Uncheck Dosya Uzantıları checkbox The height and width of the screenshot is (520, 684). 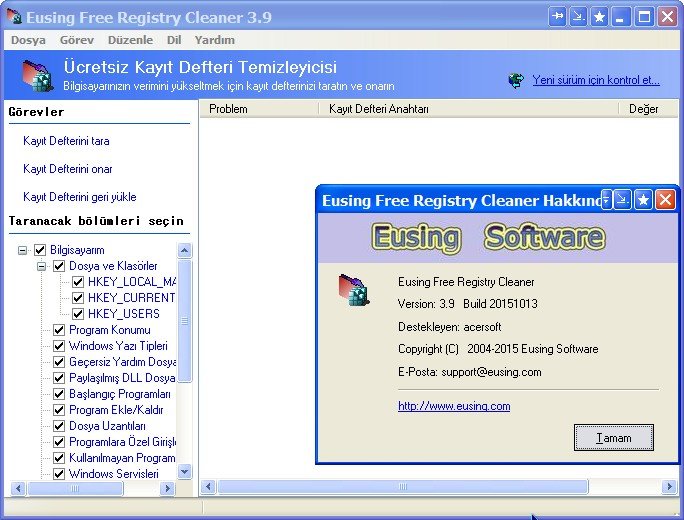coord(59,426)
